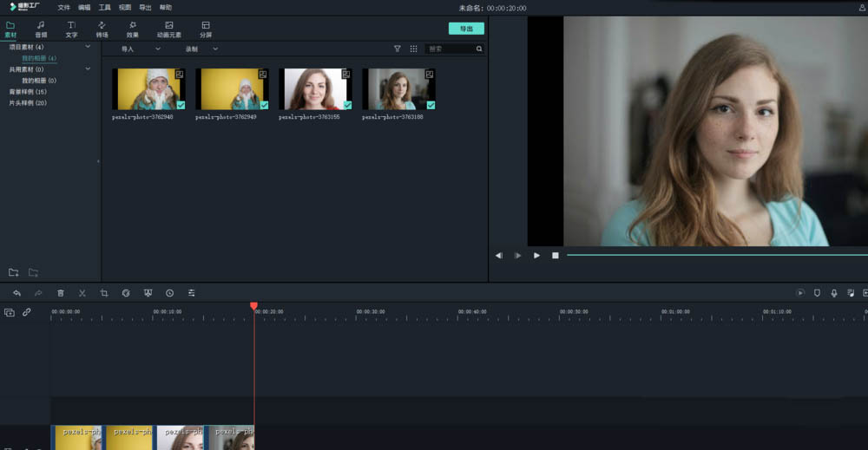This screenshot has width=868, height=450.
Task: Toggle the checkmark on pexels-photo-3762948 thumbnail
Action: [181, 105]
